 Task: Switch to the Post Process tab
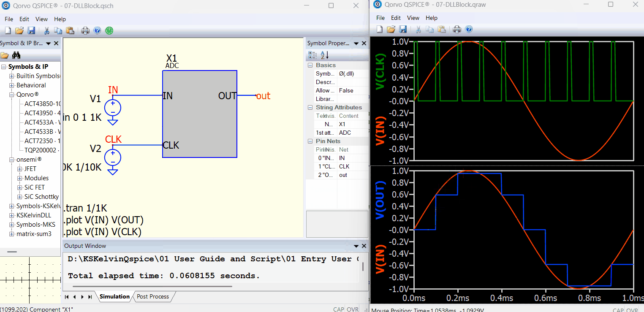tap(153, 297)
